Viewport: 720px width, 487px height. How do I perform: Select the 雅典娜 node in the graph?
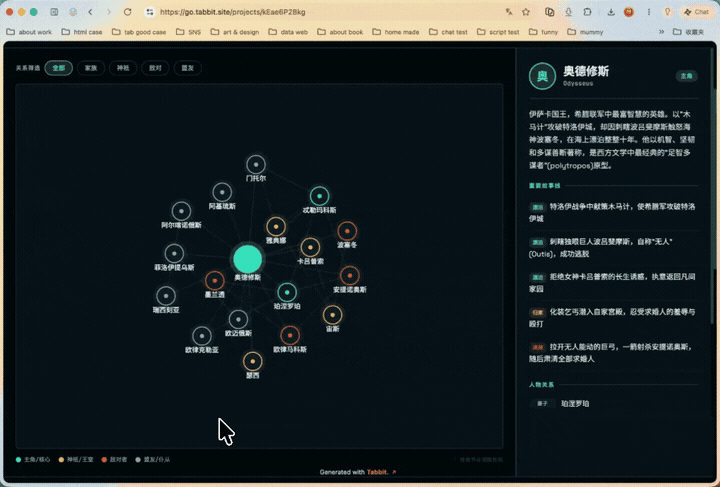coord(276,227)
